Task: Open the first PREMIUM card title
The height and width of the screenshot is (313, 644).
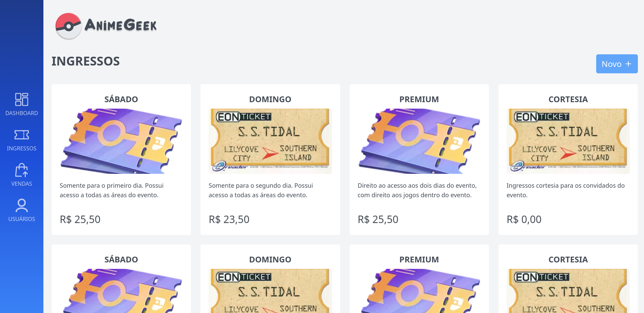Action: click(419, 99)
